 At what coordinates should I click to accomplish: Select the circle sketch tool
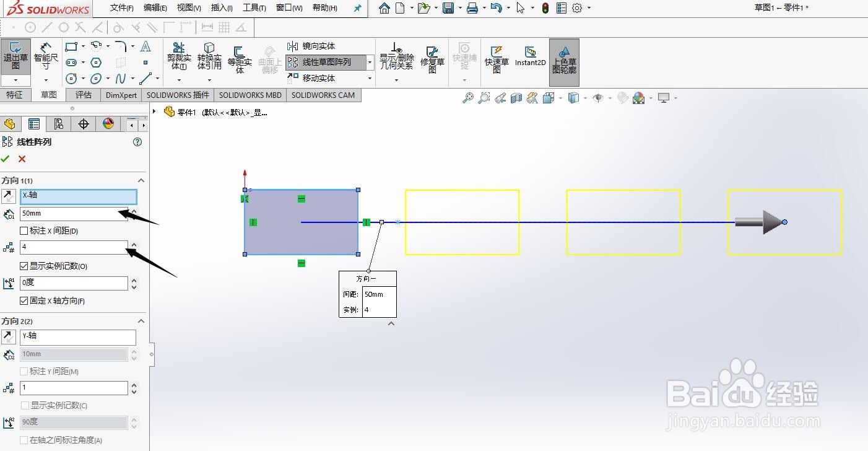click(71, 78)
